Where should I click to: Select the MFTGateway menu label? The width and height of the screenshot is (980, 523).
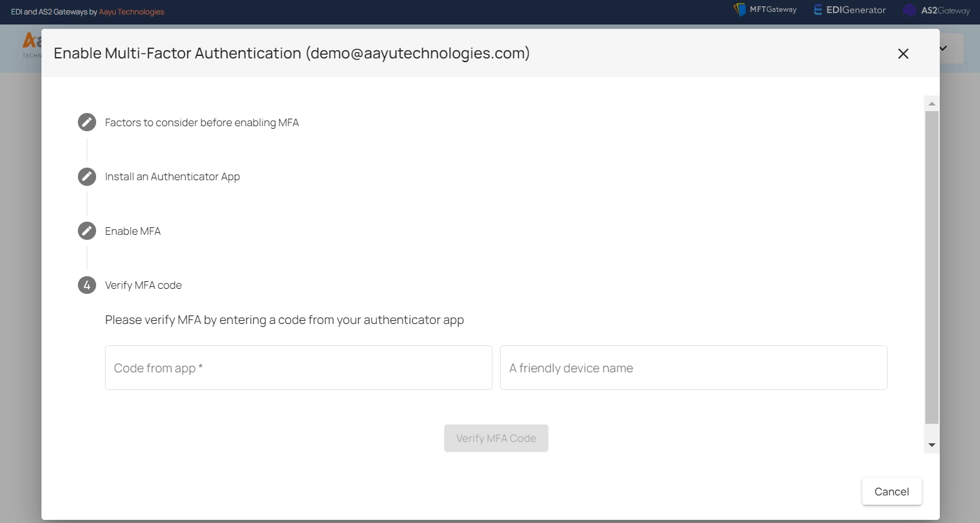coord(773,9)
